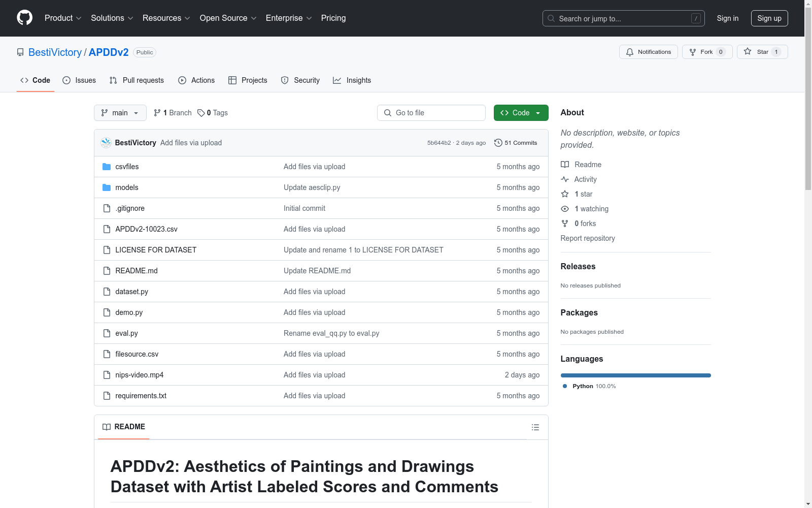This screenshot has height=508, width=812.
Task: Click the file icon for APDDv2-10023.csv
Action: pos(107,229)
